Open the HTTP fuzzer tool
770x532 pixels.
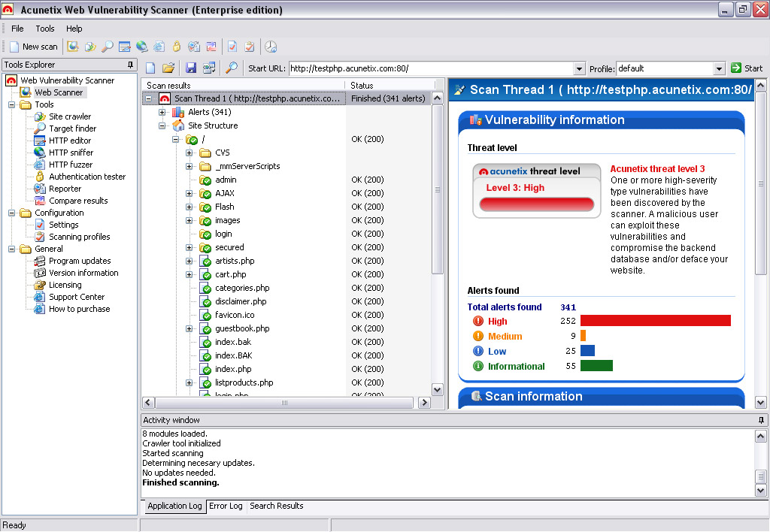72,165
